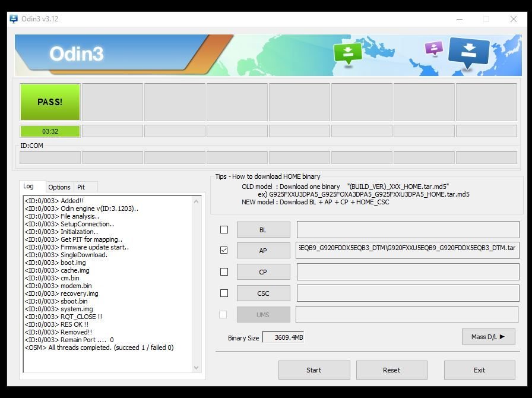
Task: Click the green PASS! status box
Action: (50, 102)
